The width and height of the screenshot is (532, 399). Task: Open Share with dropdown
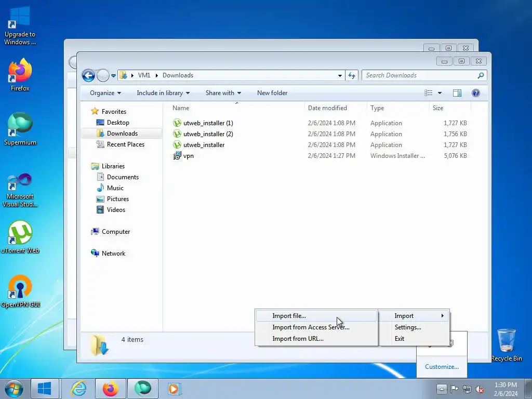point(223,93)
